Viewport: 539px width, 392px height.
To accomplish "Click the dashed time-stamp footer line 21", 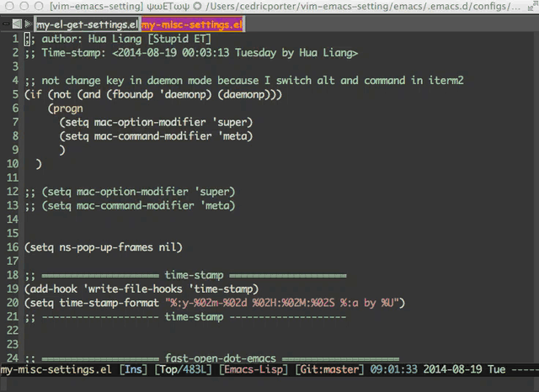I will 185,317.
